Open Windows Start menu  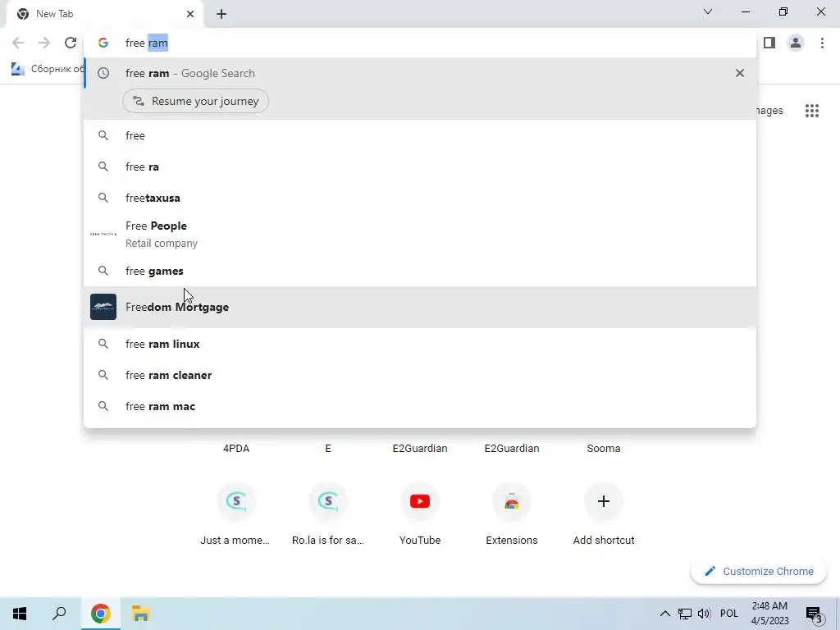click(x=20, y=614)
